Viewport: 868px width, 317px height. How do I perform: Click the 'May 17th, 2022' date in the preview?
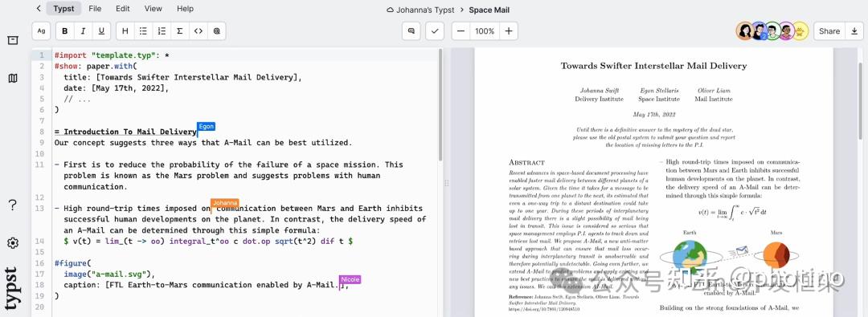654,115
